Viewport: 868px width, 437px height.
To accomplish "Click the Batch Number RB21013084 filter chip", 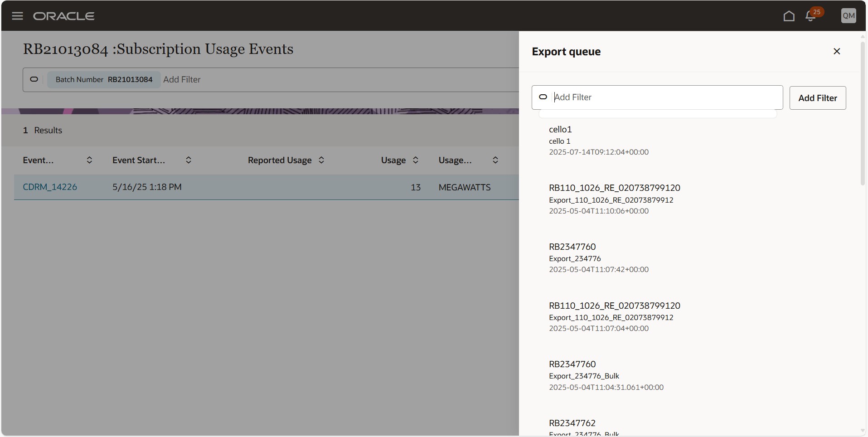I will coord(103,79).
